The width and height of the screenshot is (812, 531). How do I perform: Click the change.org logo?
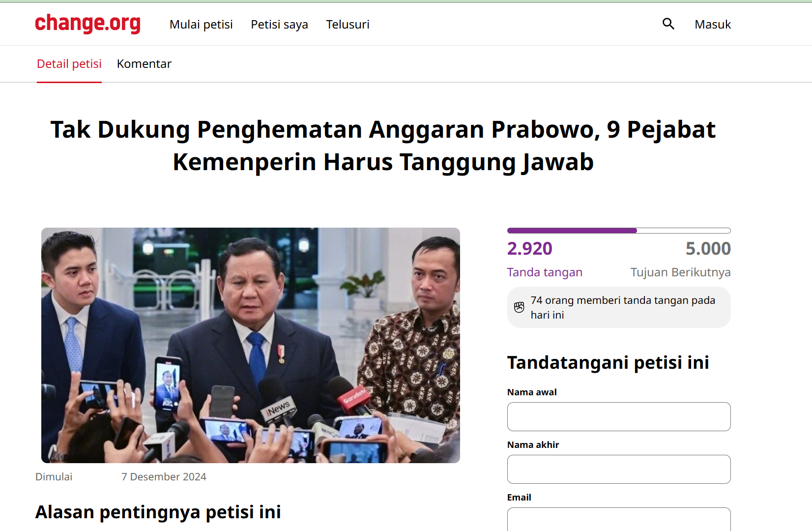pyautogui.click(x=87, y=24)
